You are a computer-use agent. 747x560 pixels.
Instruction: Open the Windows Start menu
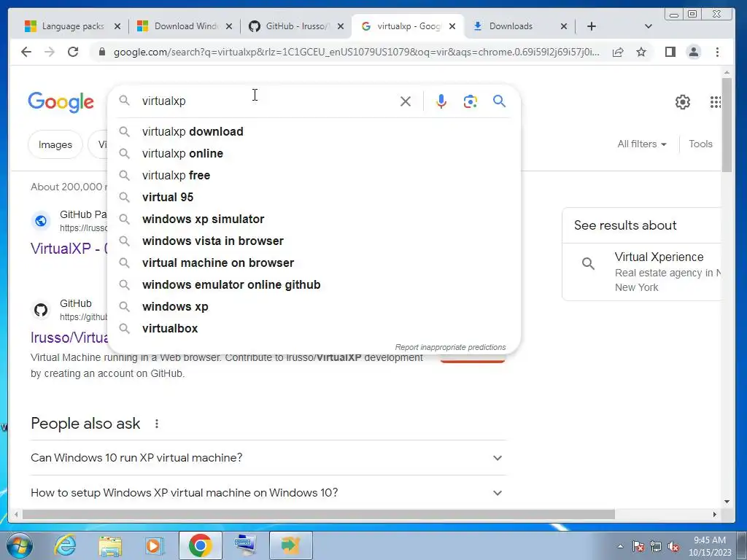20,545
